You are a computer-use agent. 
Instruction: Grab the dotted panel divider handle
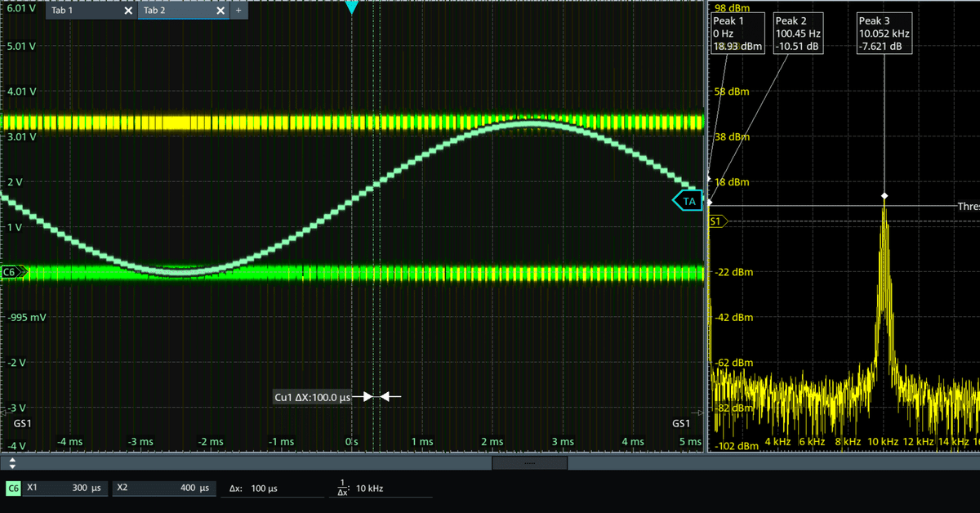pos(529,463)
